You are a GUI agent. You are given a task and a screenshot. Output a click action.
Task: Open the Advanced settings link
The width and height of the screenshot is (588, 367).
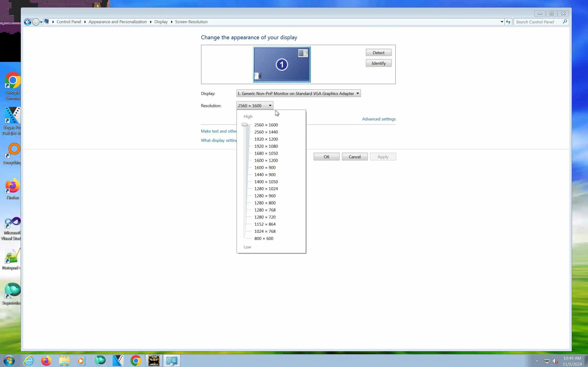[x=379, y=119]
